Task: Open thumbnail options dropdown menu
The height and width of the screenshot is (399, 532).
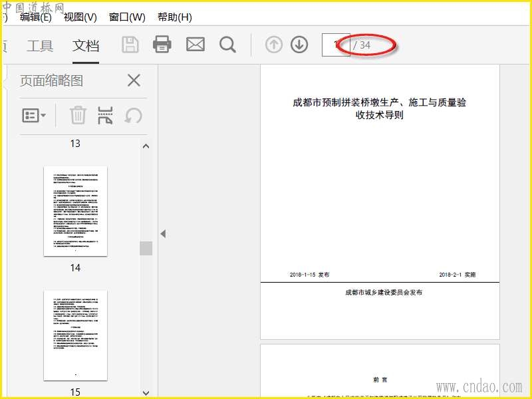Action: [x=34, y=116]
